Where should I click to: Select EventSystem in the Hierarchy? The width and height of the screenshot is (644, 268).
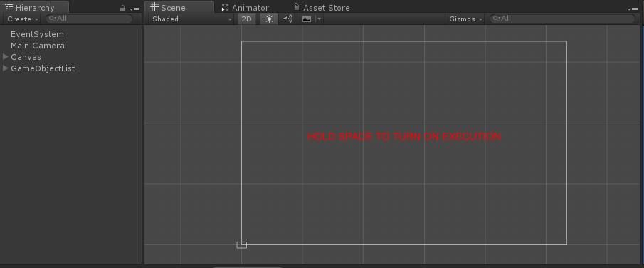pyautogui.click(x=38, y=34)
